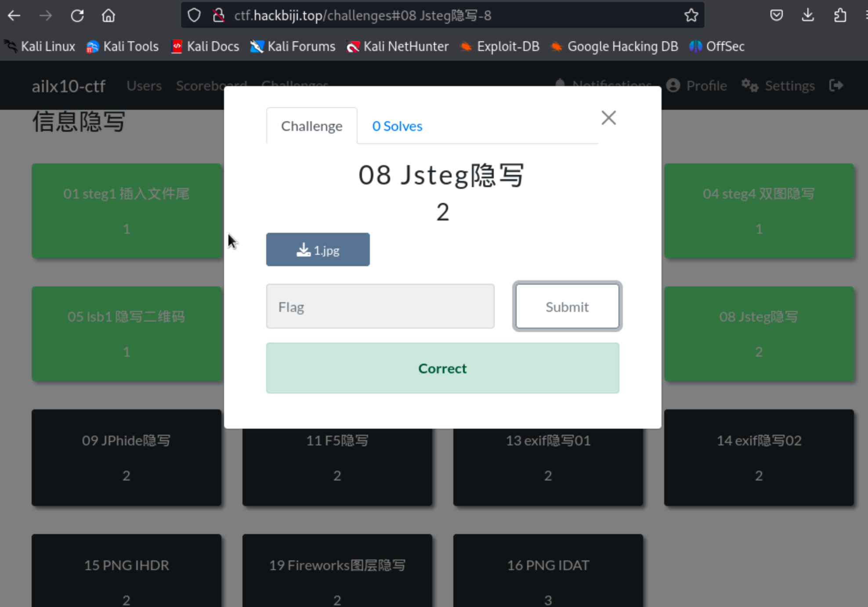The height and width of the screenshot is (607, 868).
Task: Reload the current page
Action: coord(77,15)
